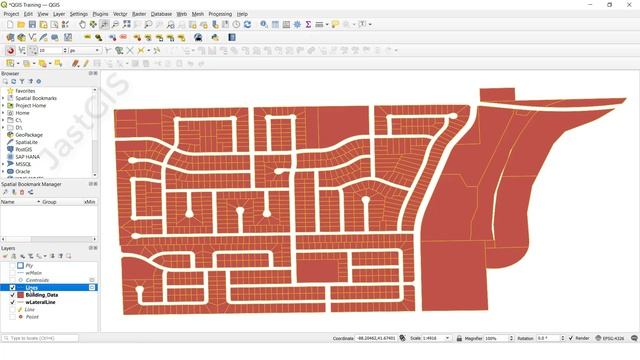Toggle visibility of the Centroids layer
Screen dimensions: 640x360
click(x=12, y=280)
